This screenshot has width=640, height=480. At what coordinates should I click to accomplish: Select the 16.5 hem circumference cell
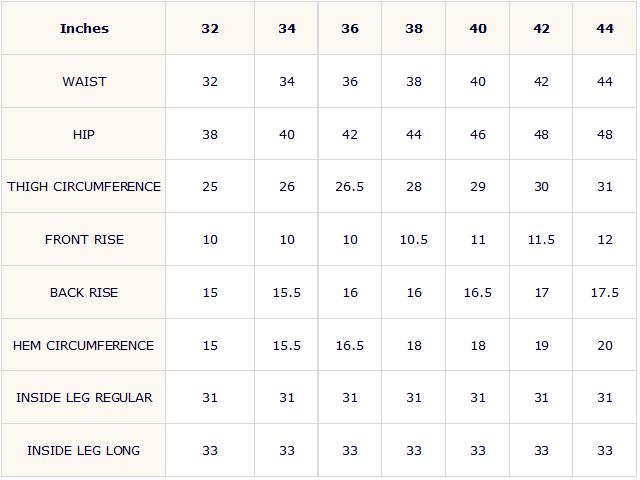point(350,345)
